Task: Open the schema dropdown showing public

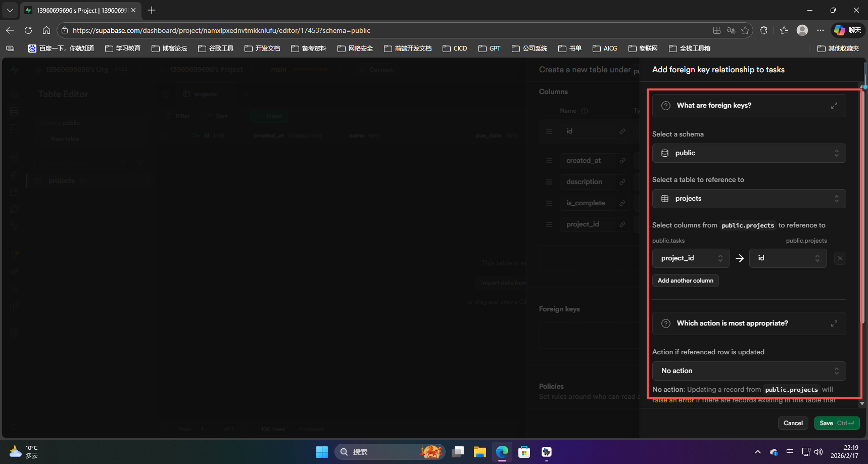Action: (749, 153)
